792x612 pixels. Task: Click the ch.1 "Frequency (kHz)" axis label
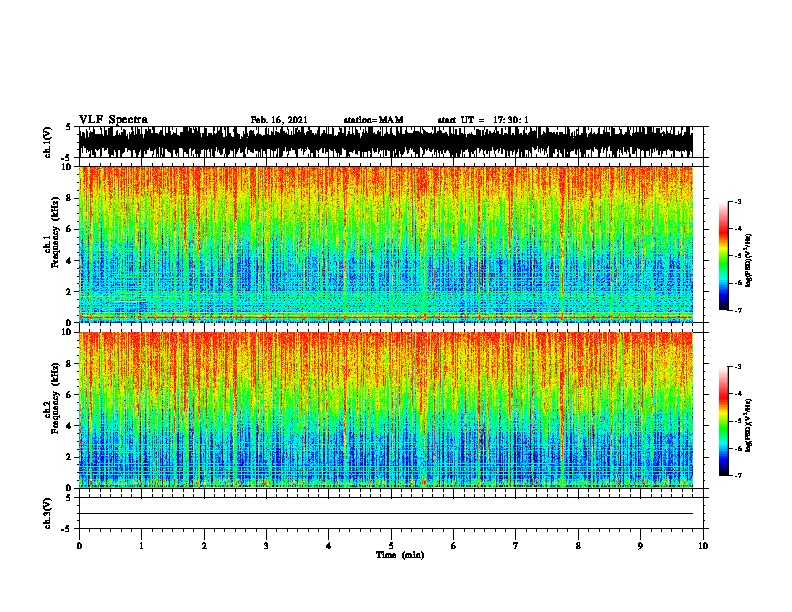[55, 233]
